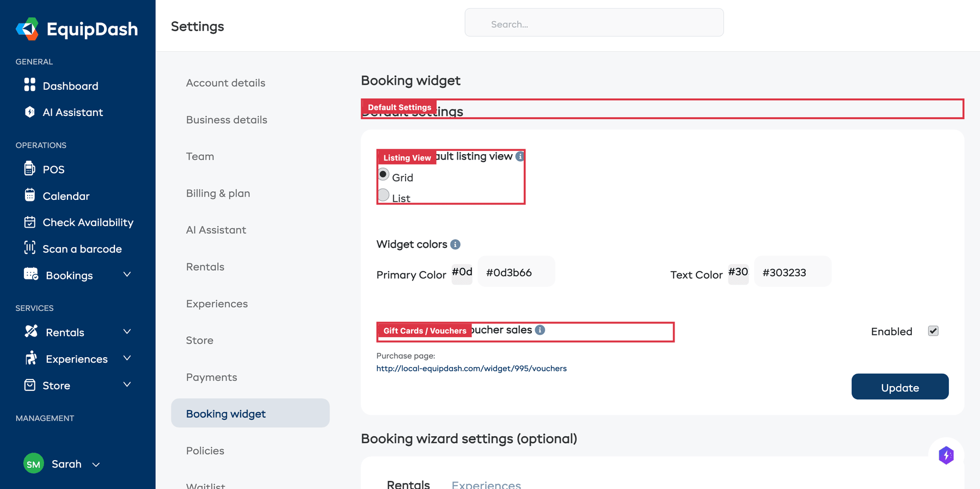Select the List listing view radio
980x489 pixels.
[383, 195]
